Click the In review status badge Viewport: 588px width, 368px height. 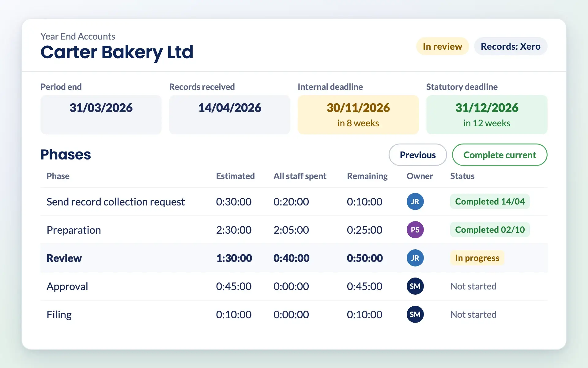click(442, 46)
